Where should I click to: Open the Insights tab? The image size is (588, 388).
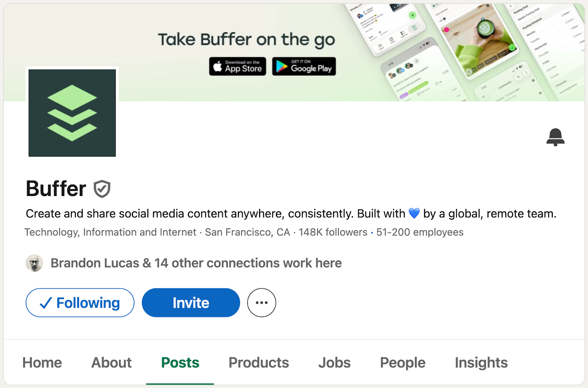pyautogui.click(x=481, y=363)
